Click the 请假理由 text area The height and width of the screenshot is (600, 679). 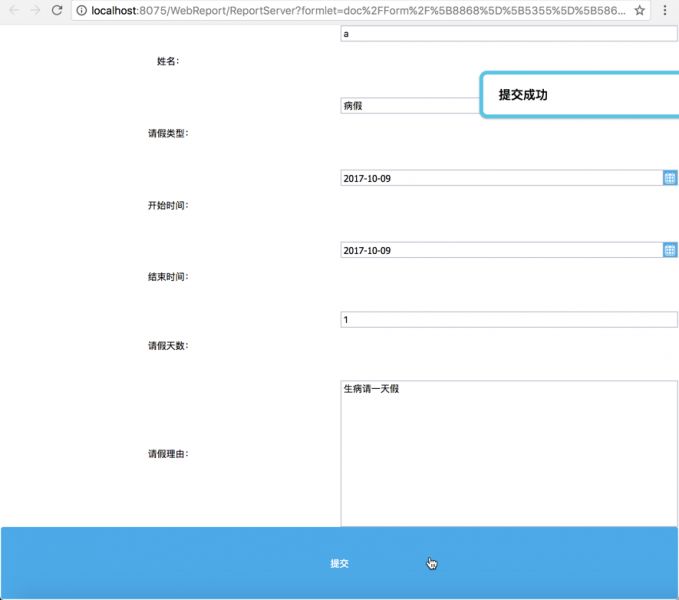point(509,454)
